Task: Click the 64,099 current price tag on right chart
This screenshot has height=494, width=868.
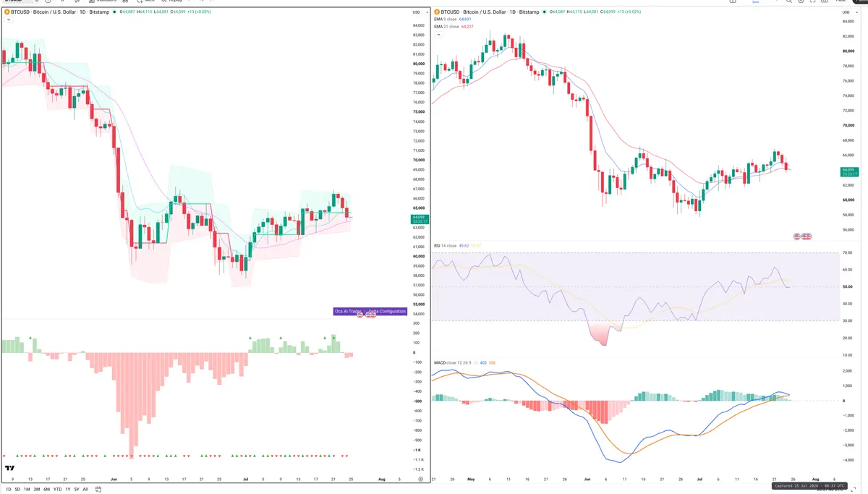Action: point(850,172)
